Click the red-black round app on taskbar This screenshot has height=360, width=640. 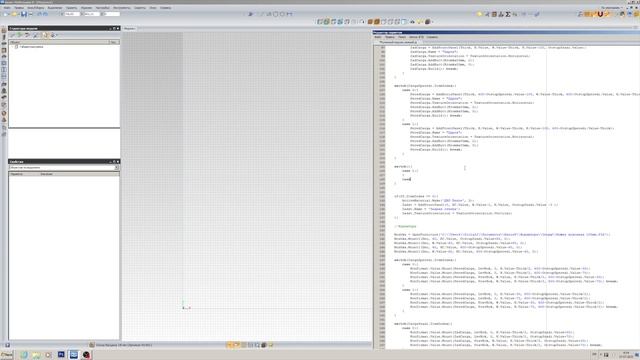86,355
